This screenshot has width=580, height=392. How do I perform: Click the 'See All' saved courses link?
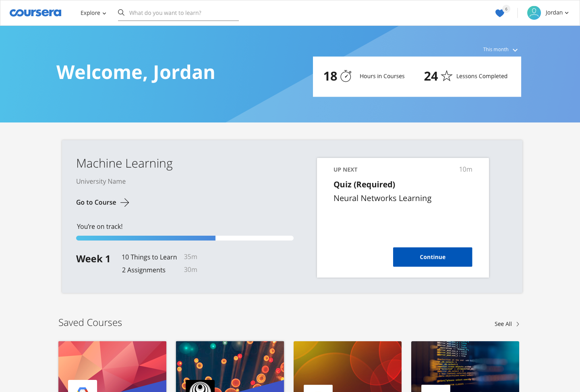click(x=503, y=324)
